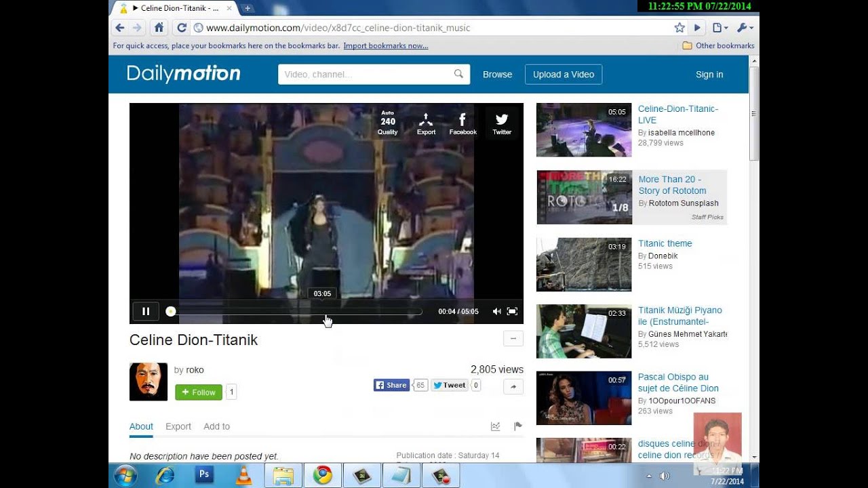The height and width of the screenshot is (488, 868).
Task: Switch to the About tab
Action: 141,426
